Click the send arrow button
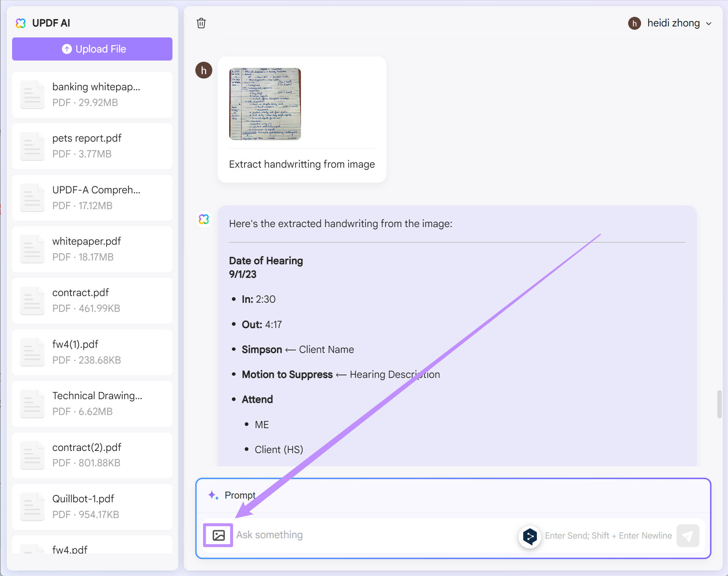The height and width of the screenshot is (576, 728). click(x=688, y=536)
